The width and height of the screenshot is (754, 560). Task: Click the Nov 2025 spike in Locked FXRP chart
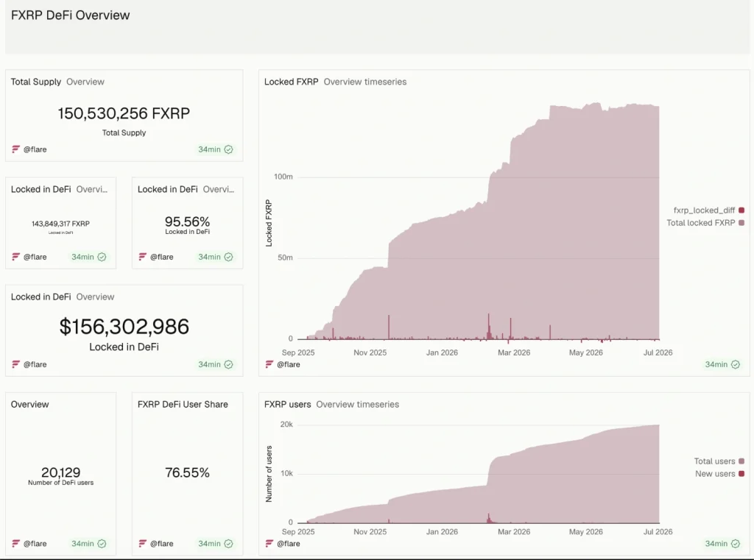389,327
